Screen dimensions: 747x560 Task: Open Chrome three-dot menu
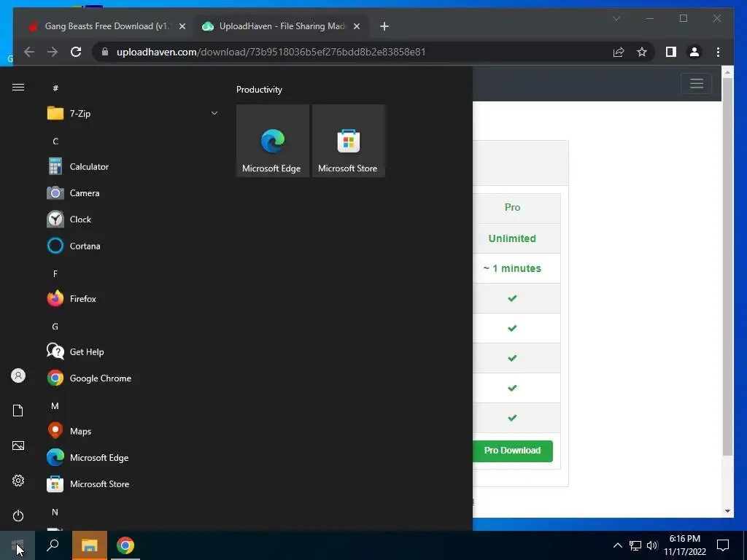(718, 52)
